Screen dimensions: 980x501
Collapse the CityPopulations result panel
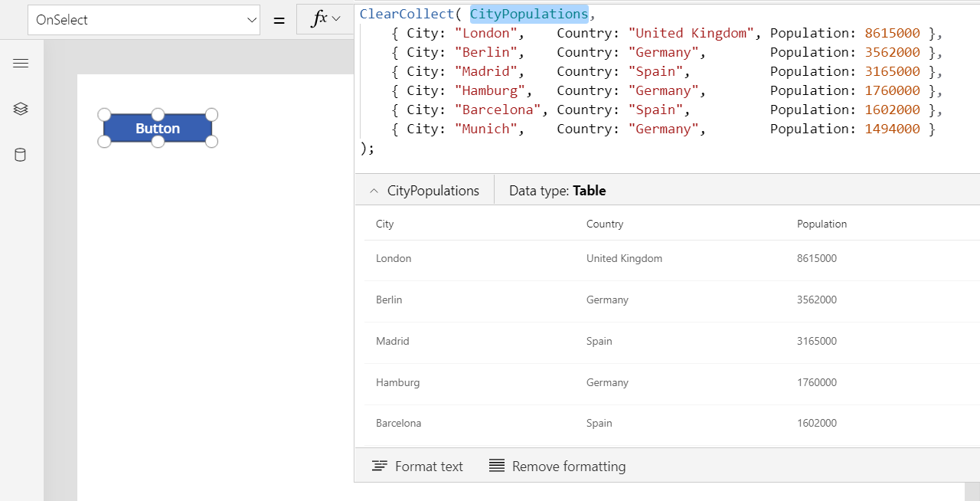coord(374,192)
